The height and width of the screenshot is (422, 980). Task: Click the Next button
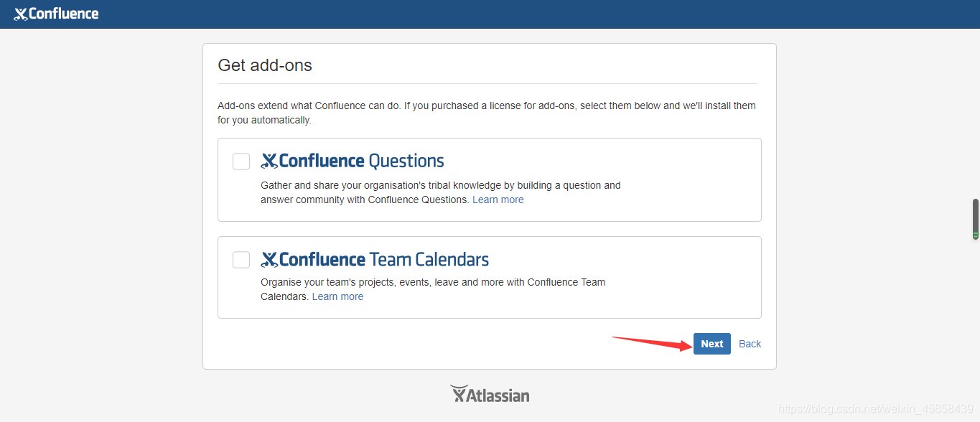[x=712, y=344]
